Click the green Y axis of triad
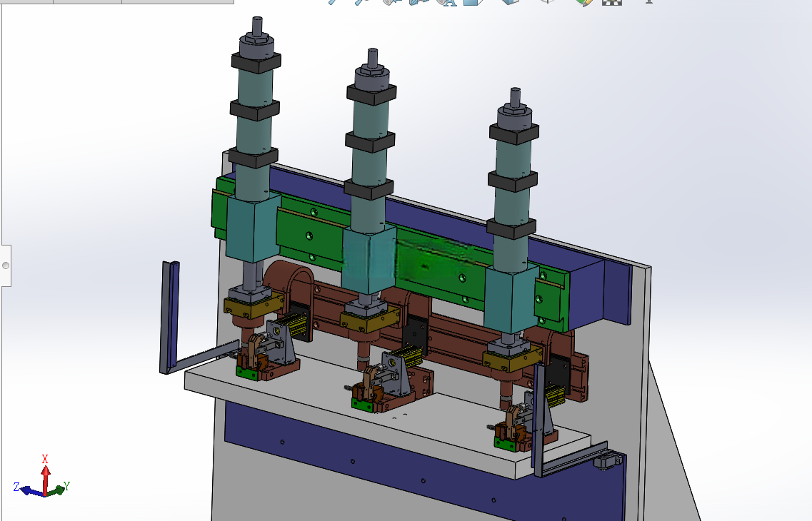812x521 pixels. coord(58,488)
